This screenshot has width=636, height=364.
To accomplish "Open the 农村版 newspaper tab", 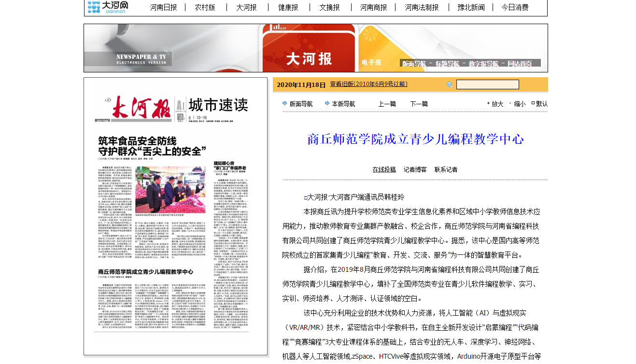I will [x=205, y=7].
